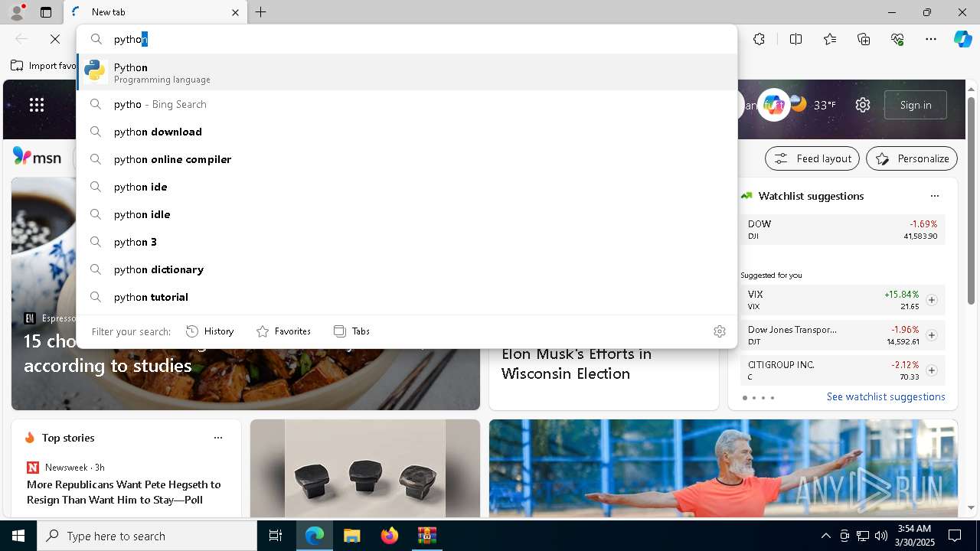The image size is (980, 551).
Task: Open the Extensions puzzle icon
Action: coord(759,39)
